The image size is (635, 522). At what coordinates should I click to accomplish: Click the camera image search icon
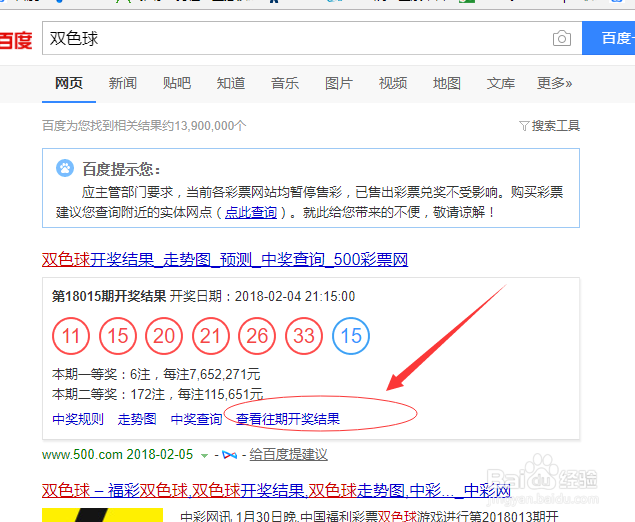562,38
